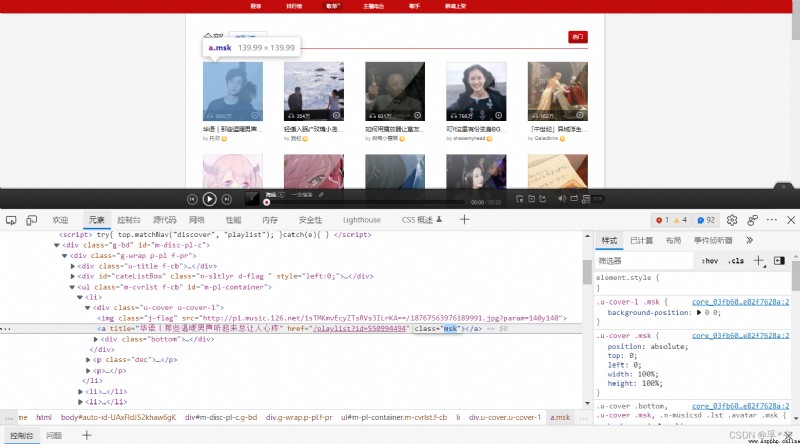Click the red 热门 button on the page
This screenshot has width=800, height=444.
[x=578, y=37]
